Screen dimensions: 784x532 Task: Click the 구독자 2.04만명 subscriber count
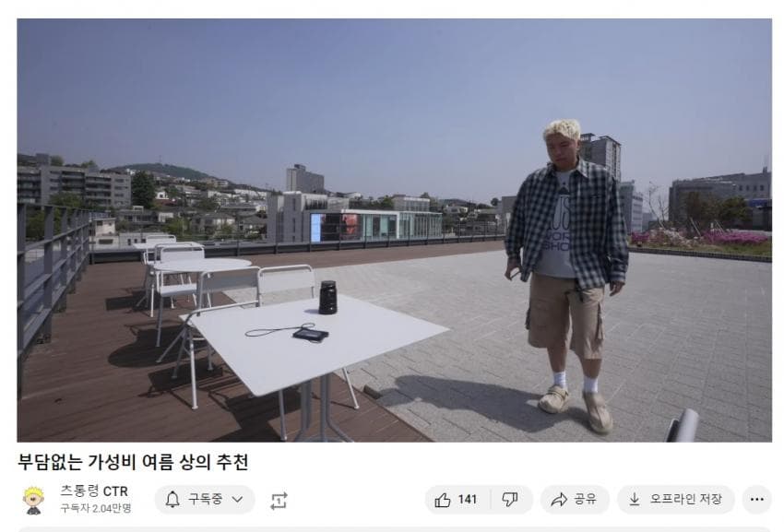click(x=96, y=508)
